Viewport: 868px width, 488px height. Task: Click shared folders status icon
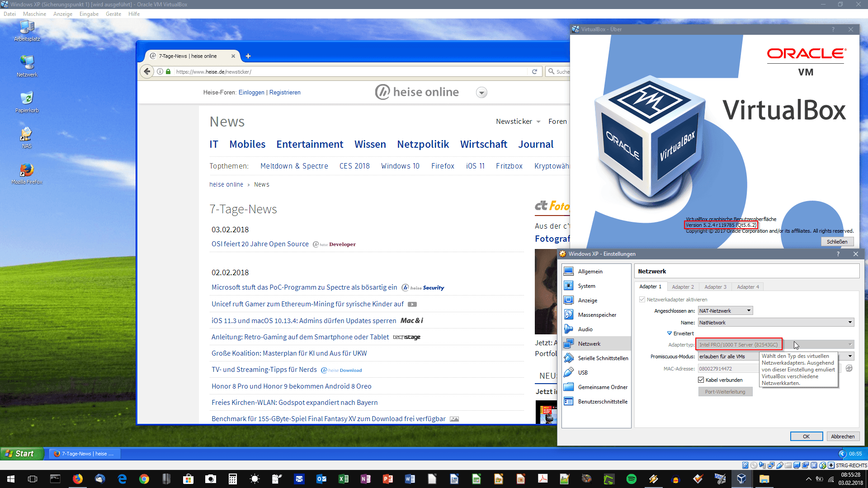click(788, 465)
